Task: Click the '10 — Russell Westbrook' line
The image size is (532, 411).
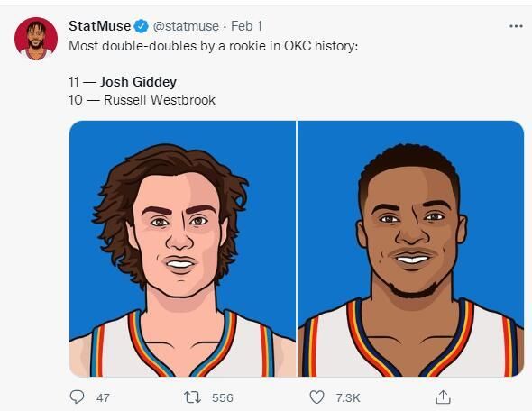Action: pyautogui.click(x=142, y=100)
